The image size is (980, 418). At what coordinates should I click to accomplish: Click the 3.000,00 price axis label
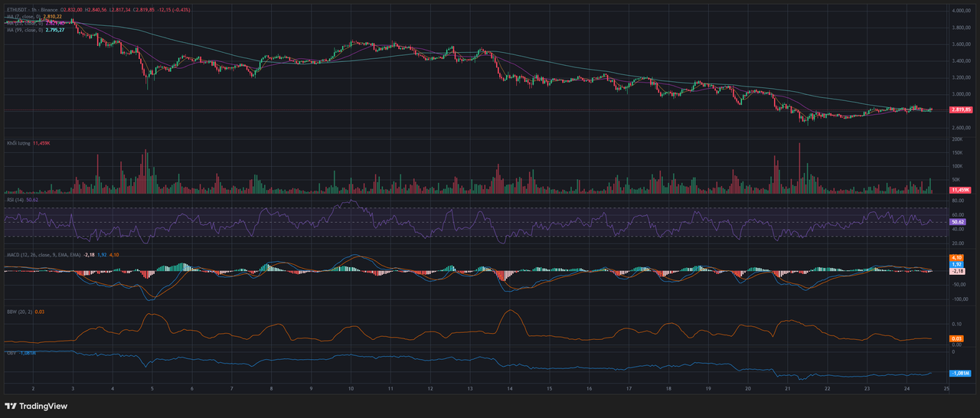962,94
